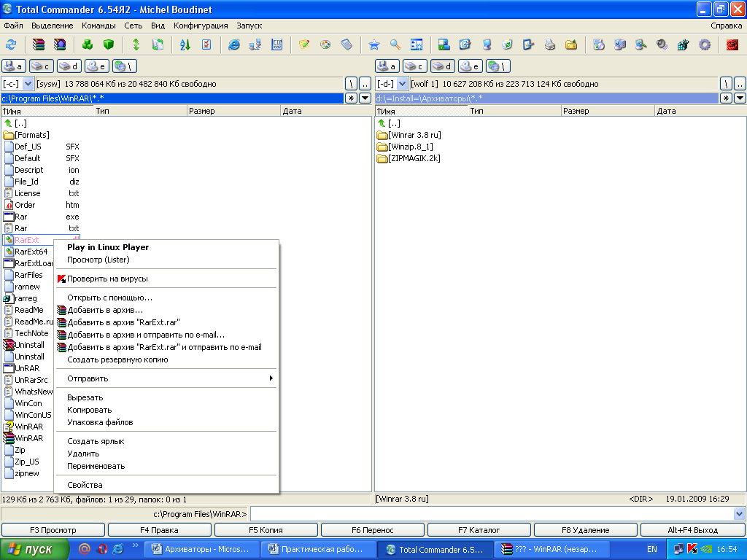The height and width of the screenshot is (560, 747).
Task: Open left panel directory history arrow
Action: 365,98
